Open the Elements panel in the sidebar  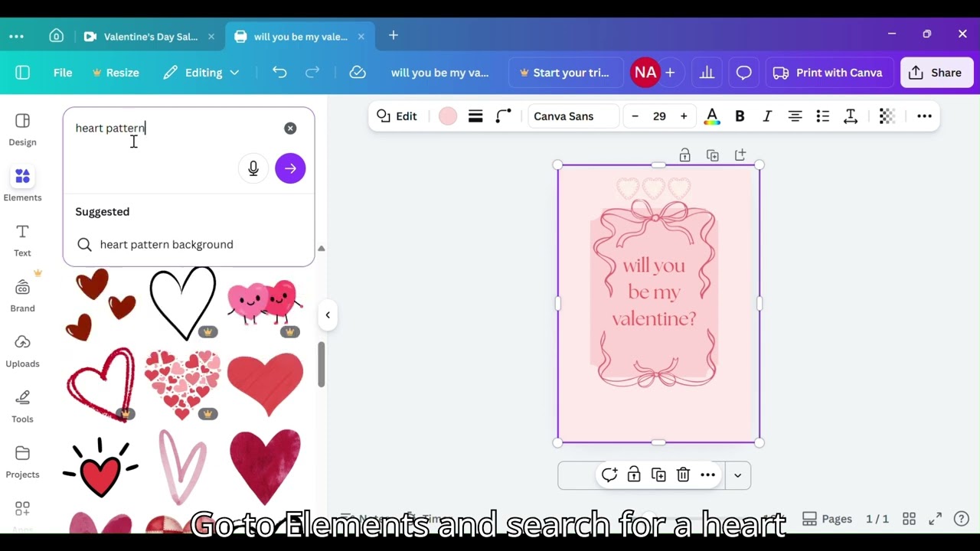point(22,184)
